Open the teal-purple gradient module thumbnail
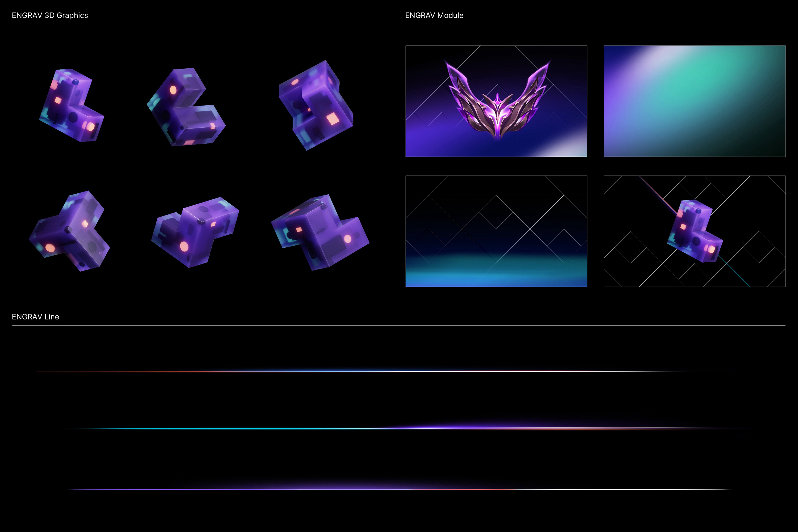The height and width of the screenshot is (532, 798). click(695, 101)
